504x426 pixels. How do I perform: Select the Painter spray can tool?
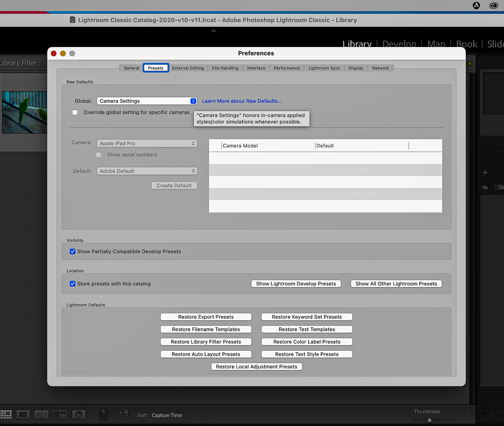tap(104, 414)
